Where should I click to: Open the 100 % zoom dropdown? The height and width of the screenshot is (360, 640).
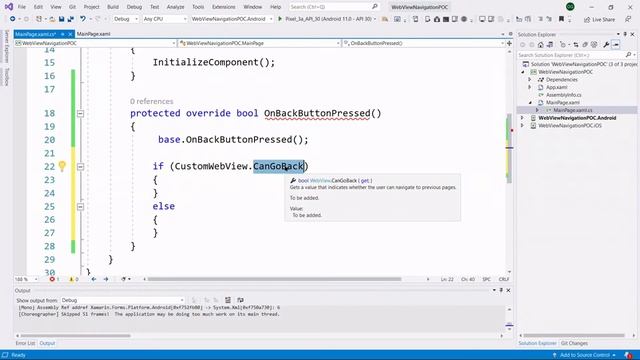[x=26, y=279]
